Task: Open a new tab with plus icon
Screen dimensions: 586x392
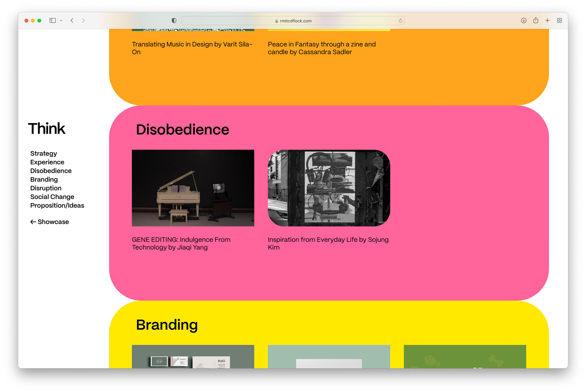Action: point(547,20)
